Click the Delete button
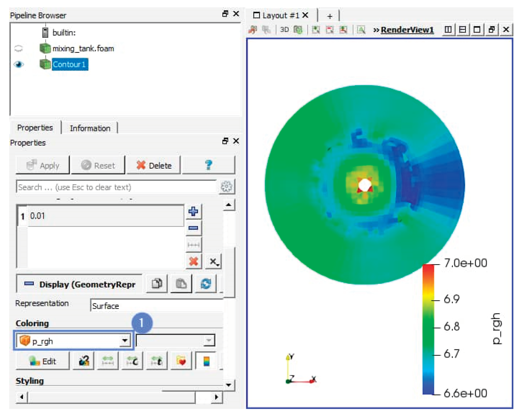 (154, 166)
